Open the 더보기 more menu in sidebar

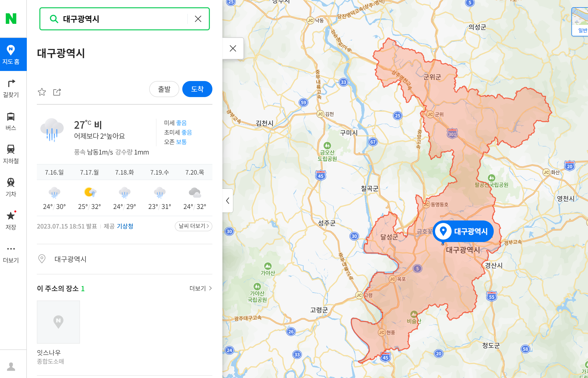11,254
